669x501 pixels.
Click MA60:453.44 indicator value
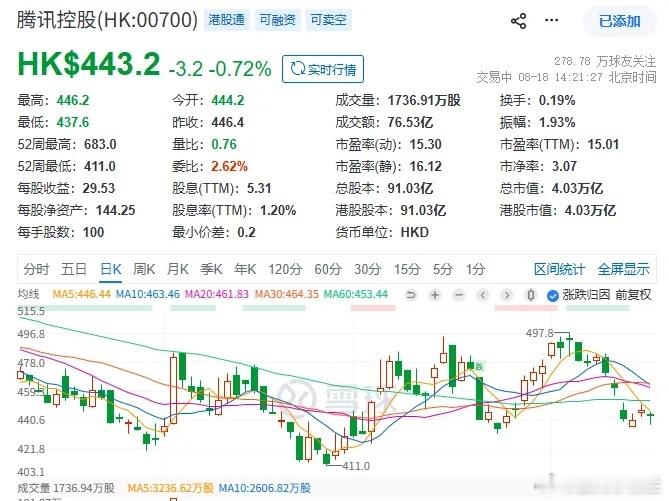click(x=356, y=294)
